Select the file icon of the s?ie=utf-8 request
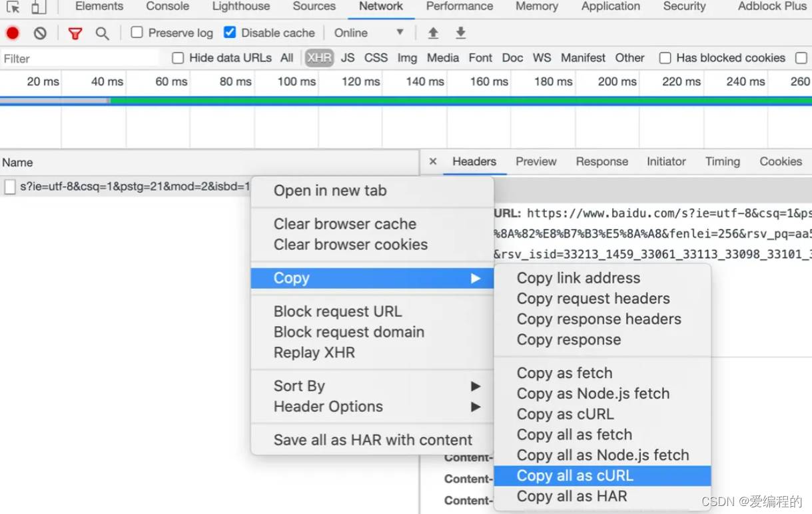 9,187
